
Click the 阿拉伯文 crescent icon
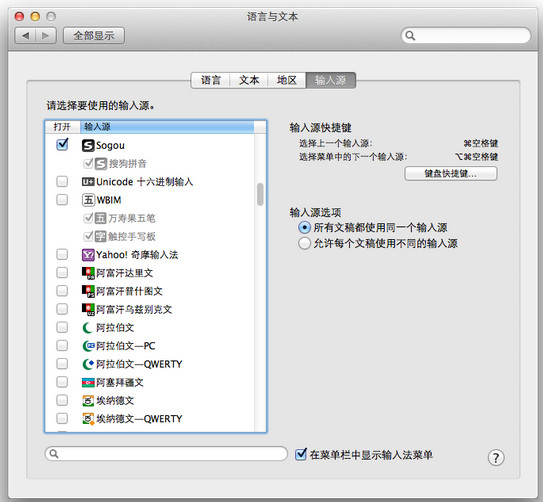pos(87,328)
